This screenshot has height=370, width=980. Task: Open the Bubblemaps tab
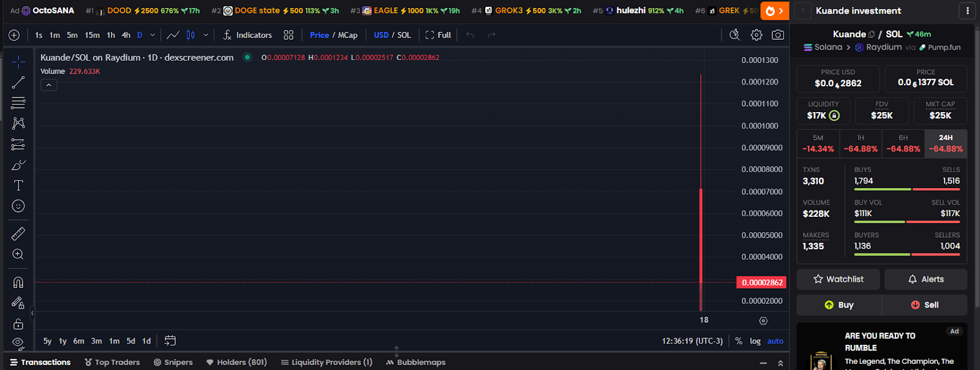click(416, 363)
